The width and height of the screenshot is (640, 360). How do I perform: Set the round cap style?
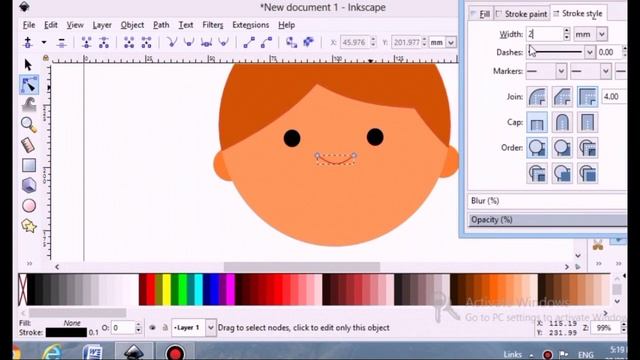[562, 122]
